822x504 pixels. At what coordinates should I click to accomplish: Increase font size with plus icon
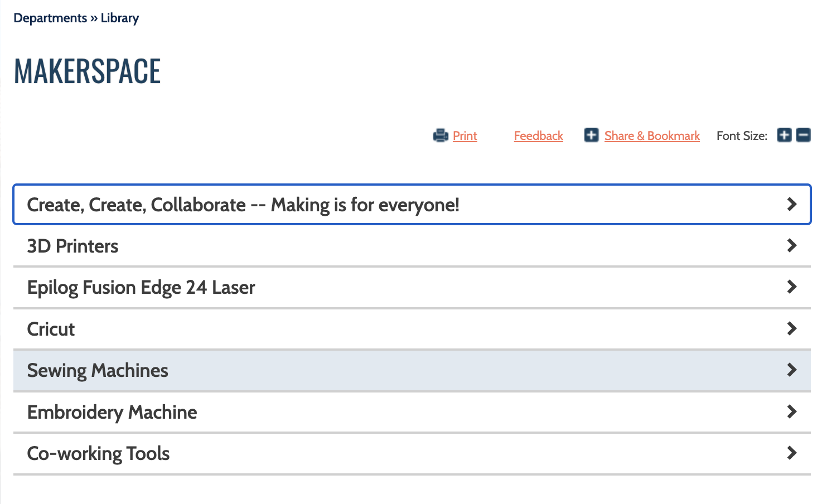coord(784,135)
